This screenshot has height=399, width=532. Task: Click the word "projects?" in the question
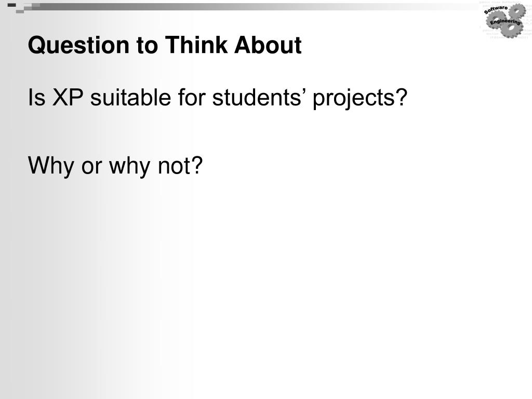pyautogui.click(x=360, y=99)
